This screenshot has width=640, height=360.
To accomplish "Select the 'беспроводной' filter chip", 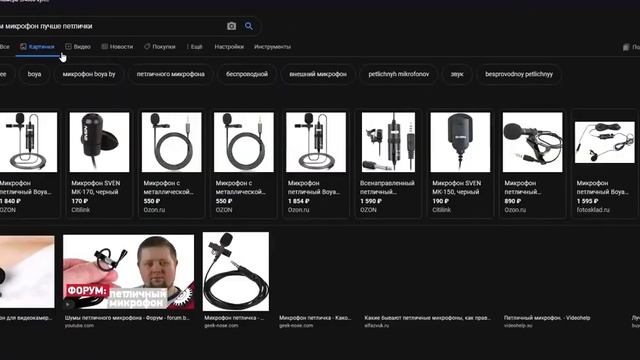I will 247,74.
